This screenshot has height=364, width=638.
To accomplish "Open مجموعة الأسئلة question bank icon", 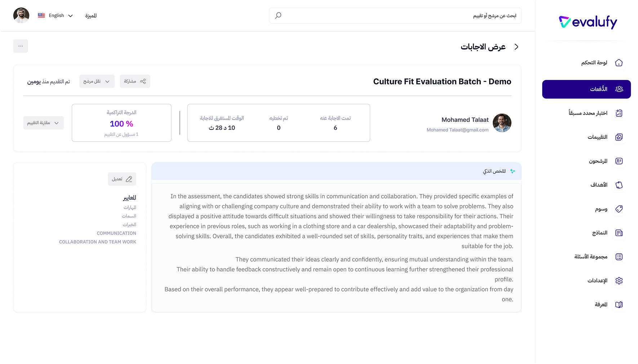I will coord(619,257).
